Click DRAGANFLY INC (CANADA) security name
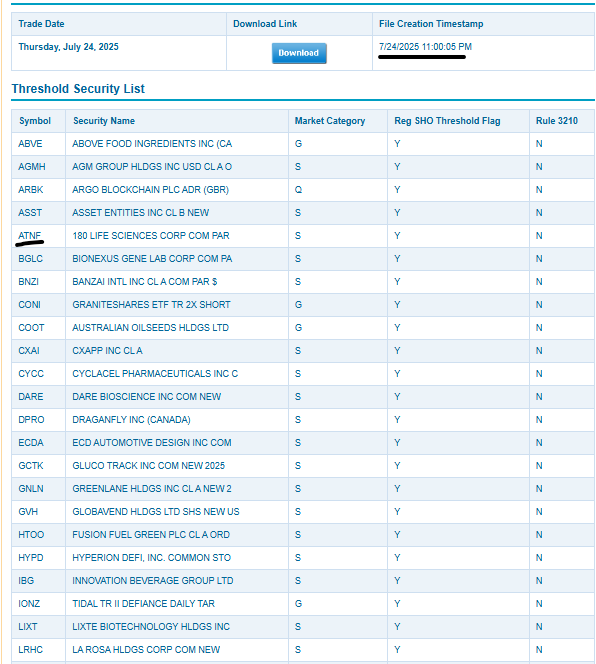The height and width of the screenshot is (664, 596). (131, 419)
